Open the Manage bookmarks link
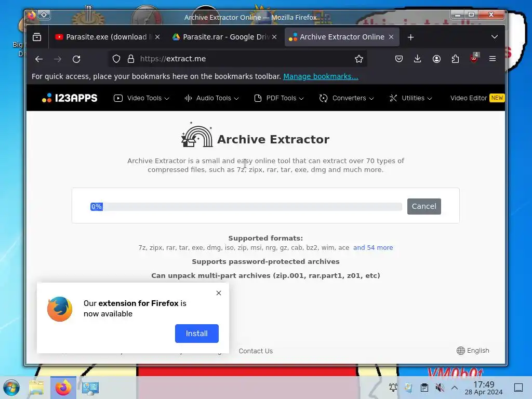The height and width of the screenshot is (399, 532). (x=321, y=76)
